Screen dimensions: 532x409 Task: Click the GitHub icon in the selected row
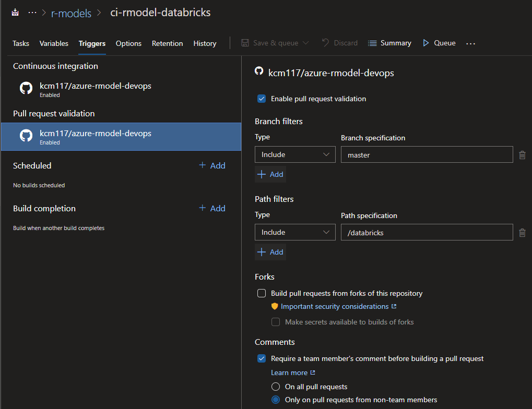(x=26, y=136)
